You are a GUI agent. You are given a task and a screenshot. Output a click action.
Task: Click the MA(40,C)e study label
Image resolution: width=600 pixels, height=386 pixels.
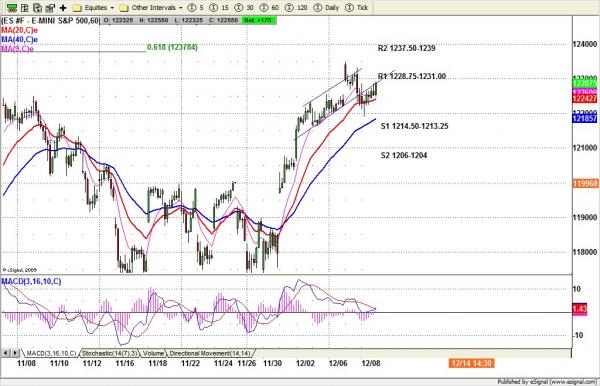20,39
